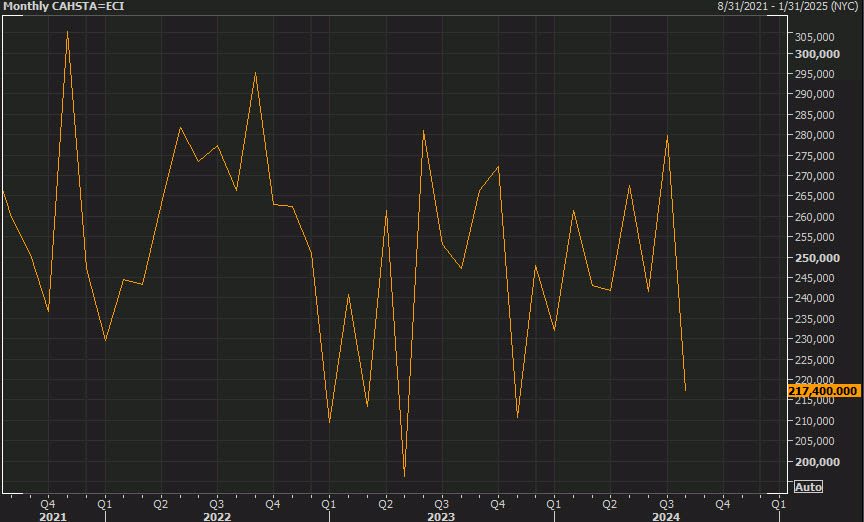Click the 2021 year label on time axis
The width and height of the screenshot is (864, 522).
click(52, 517)
